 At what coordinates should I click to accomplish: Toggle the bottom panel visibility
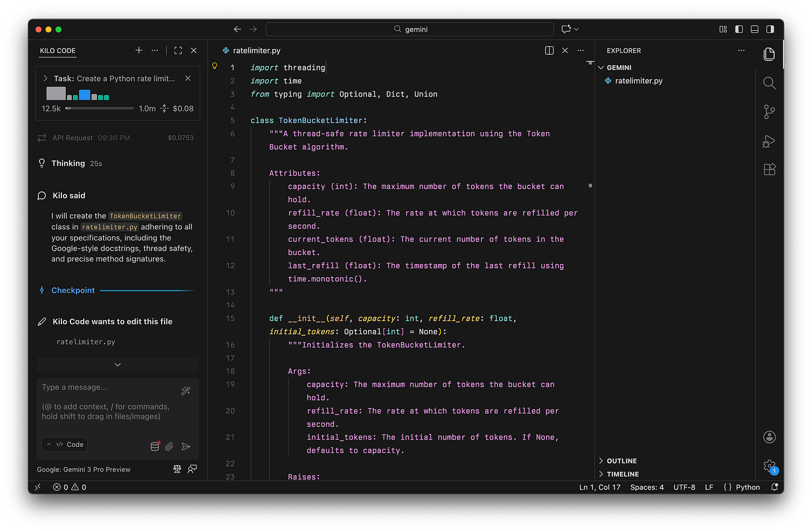coord(755,29)
